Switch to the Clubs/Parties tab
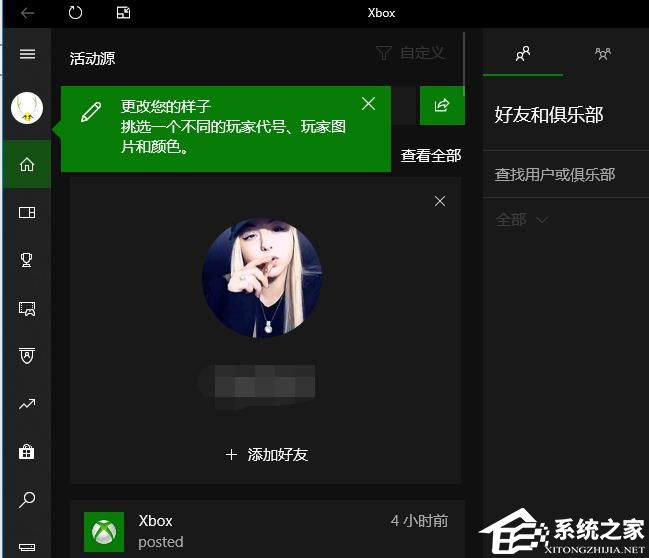 pyautogui.click(x=603, y=54)
